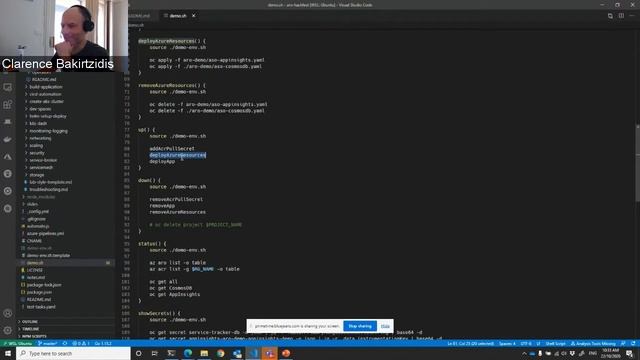This screenshot has width=640, height=360.
Task: Click the open changes icon in editor toolbar
Action: [610, 16]
